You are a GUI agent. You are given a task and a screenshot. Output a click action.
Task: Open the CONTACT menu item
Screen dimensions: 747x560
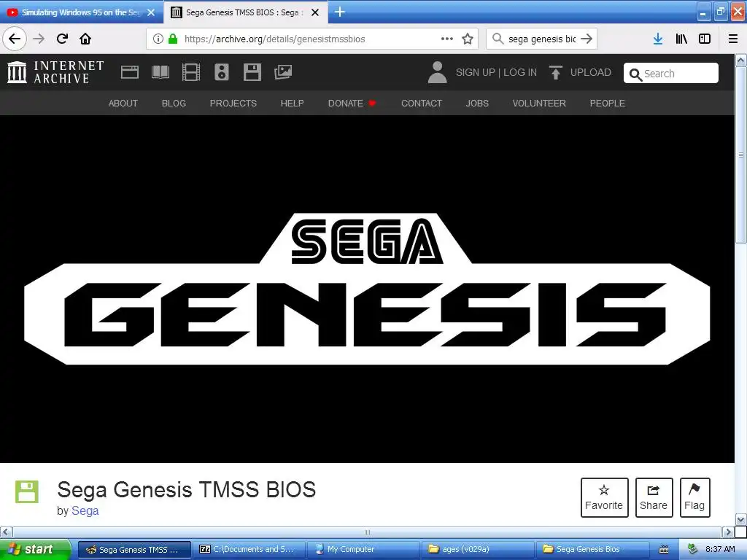[x=422, y=104]
